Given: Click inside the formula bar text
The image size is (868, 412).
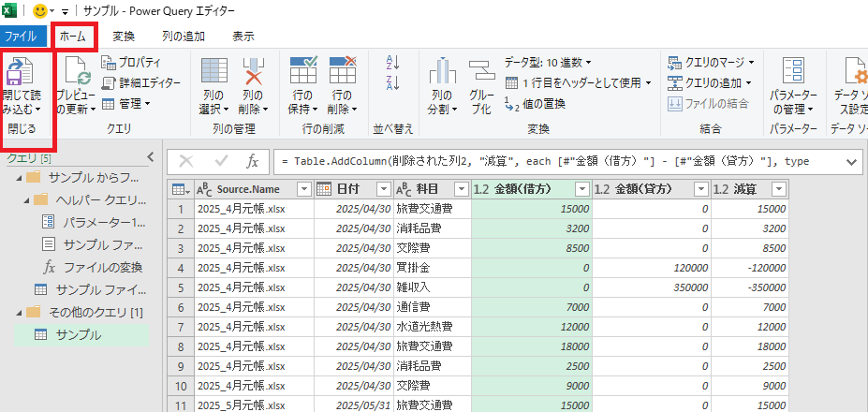Looking at the screenshot, I should 562,161.
